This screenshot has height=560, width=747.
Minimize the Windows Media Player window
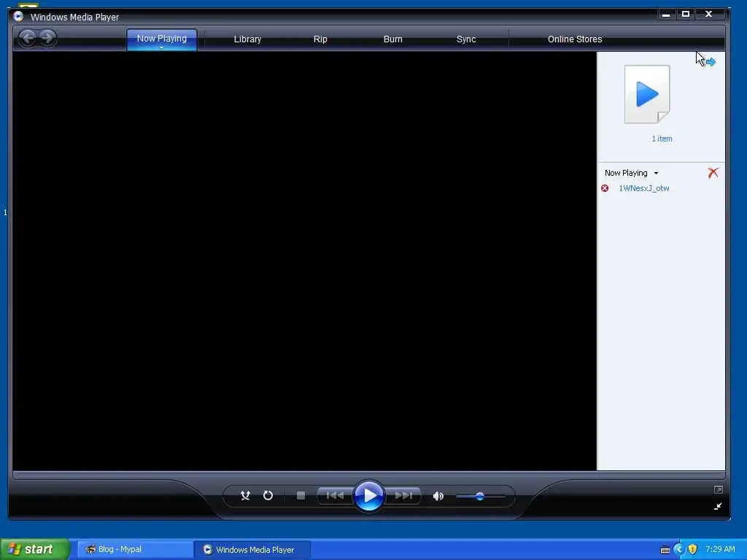(x=666, y=15)
